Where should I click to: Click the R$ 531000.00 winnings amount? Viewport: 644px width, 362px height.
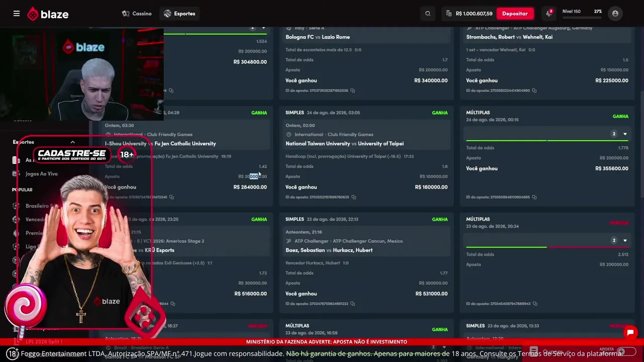pos(431,294)
